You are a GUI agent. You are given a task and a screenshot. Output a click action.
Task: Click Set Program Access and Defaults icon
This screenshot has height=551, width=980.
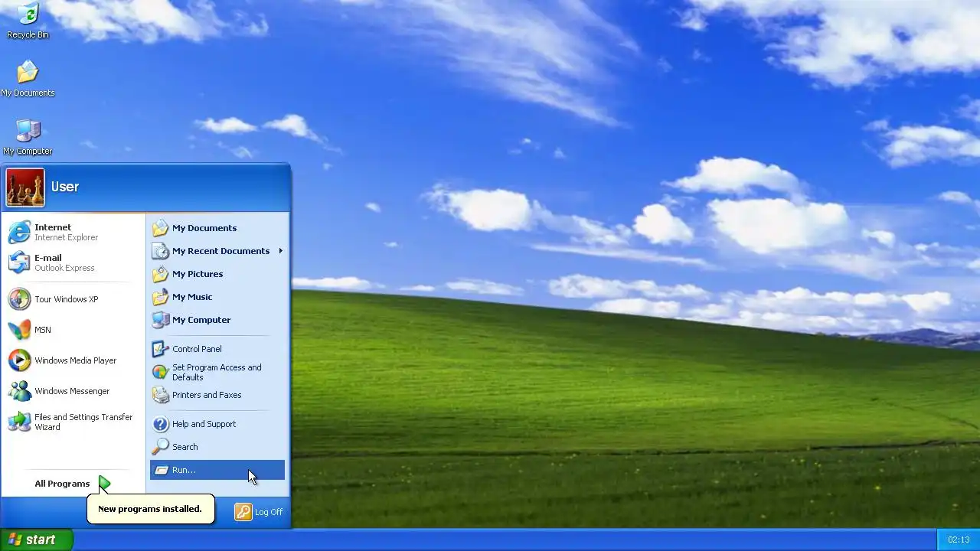click(160, 372)
